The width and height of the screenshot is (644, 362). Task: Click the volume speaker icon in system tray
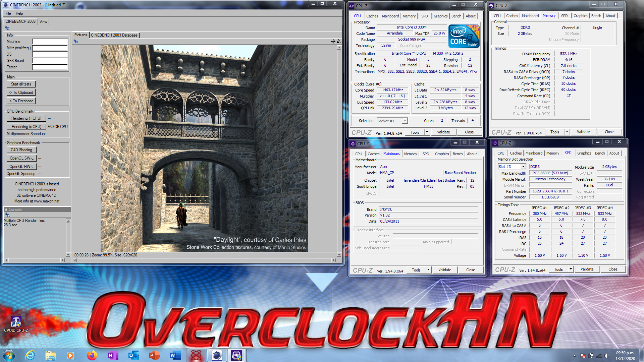[x=607, y=356]
